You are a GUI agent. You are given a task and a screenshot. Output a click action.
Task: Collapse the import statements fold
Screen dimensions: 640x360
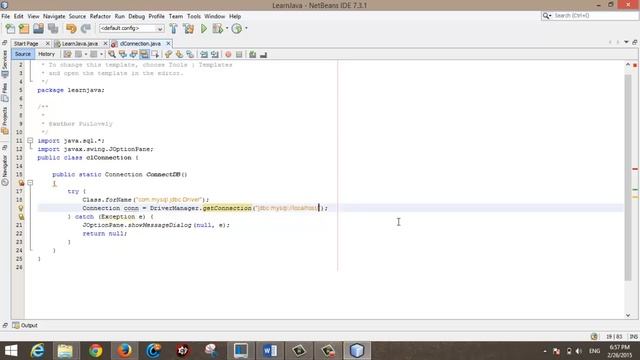point(30,140)
